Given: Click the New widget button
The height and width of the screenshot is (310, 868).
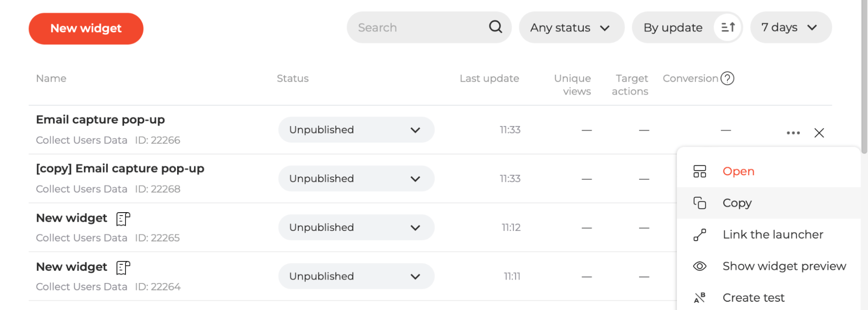Looking at the screenshot, I should pos(86,29).
